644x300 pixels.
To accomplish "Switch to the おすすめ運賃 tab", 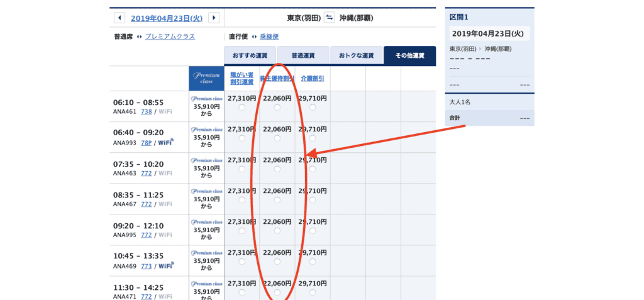I will pos(250,55).
